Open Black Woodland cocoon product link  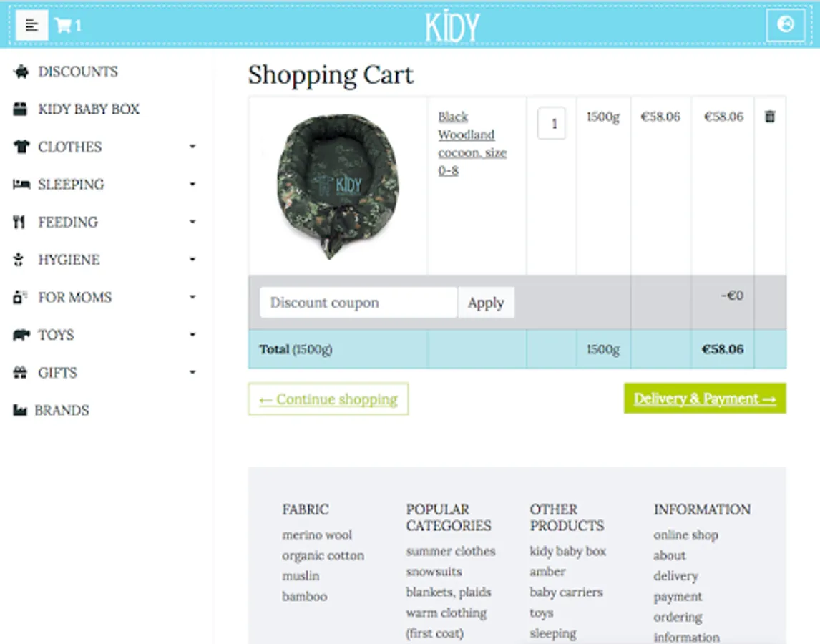(472, 143)
